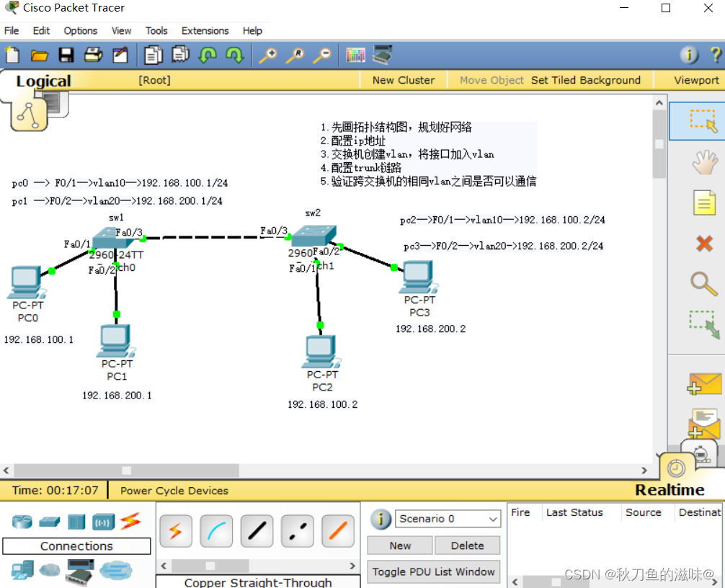Open the Custom Devices Dialog icon
725x588 pixels.
383,55
